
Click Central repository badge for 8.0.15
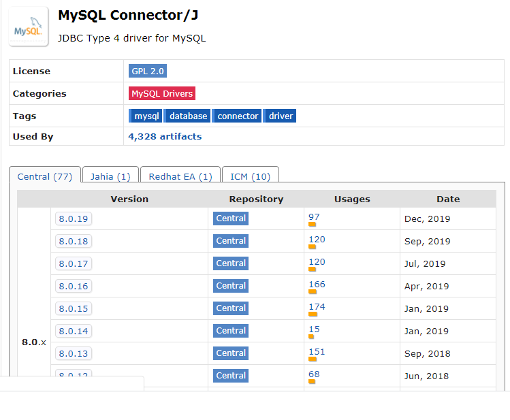pyautogui.click(x=231, y=308)
